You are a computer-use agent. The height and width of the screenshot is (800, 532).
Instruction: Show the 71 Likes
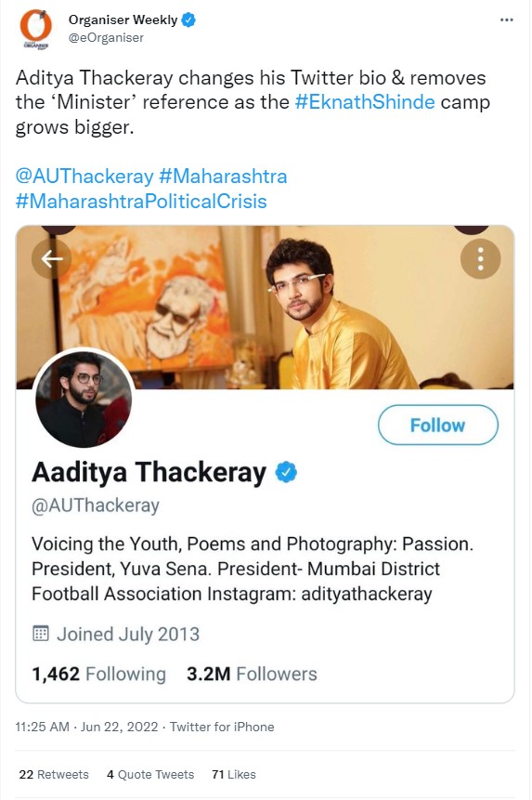[x=234, y=775]
